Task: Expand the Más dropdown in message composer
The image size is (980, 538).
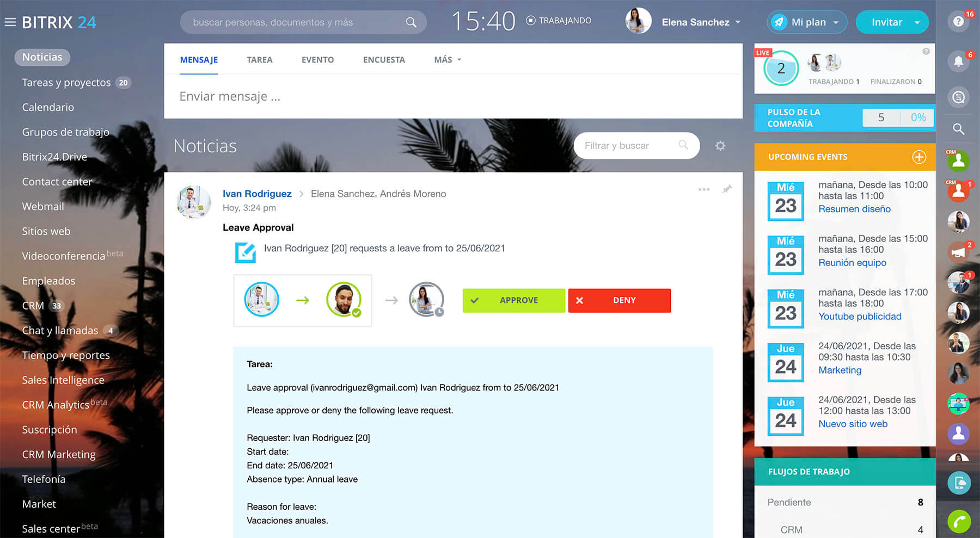Action: click(448, 60)
